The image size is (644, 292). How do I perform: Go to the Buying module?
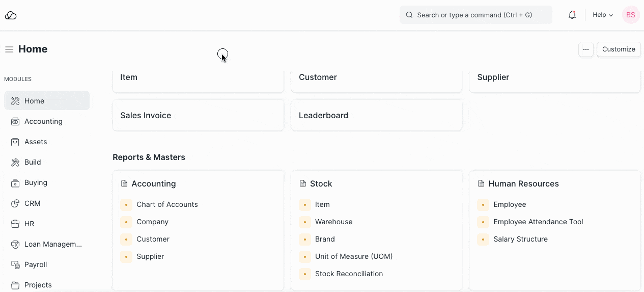pos(36,182)
